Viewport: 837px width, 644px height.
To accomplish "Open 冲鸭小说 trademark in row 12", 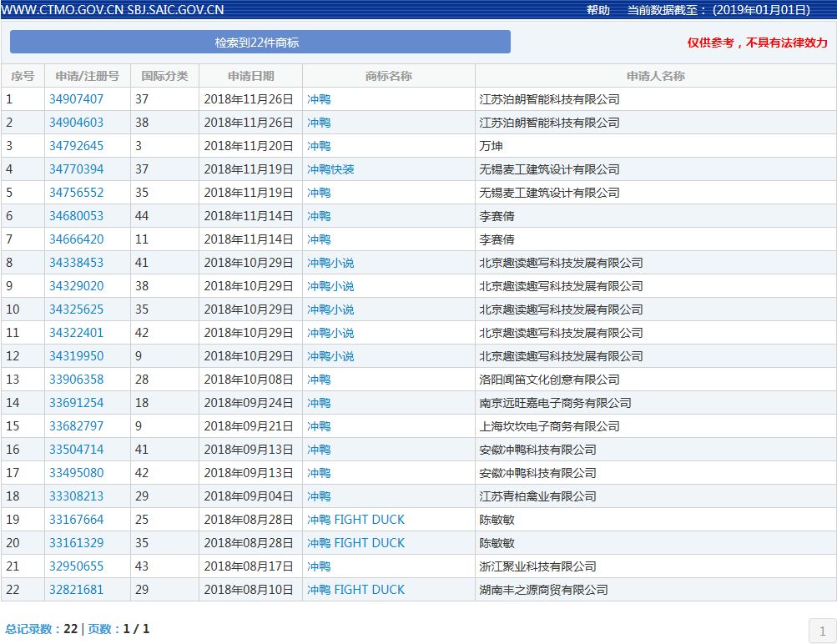I will [x=330, y=356].
